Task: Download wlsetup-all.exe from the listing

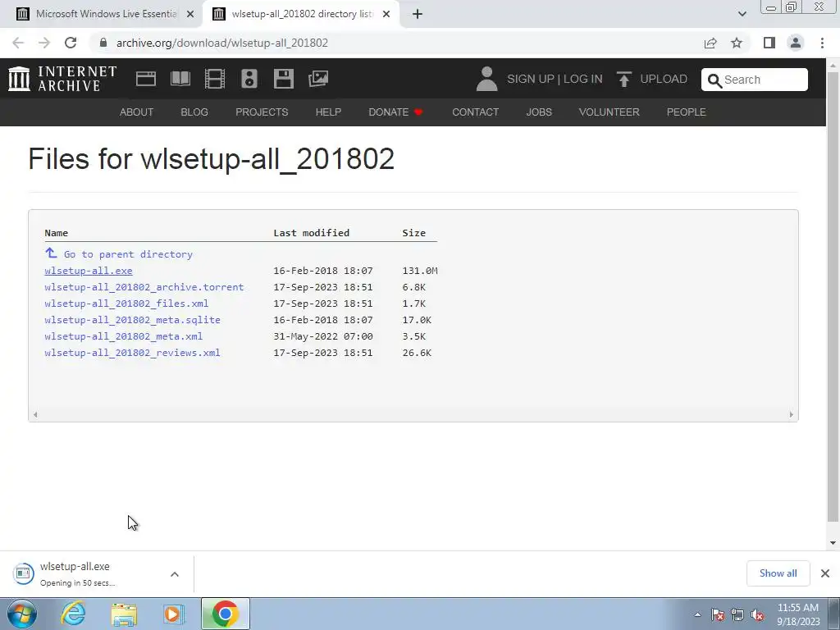Action: pyautogui.click(x=89, y=271)
